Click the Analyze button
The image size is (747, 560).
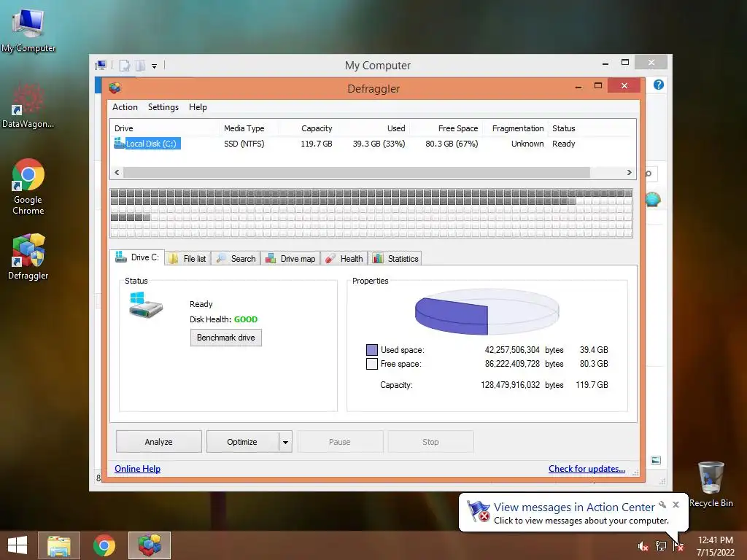(158, 442)
